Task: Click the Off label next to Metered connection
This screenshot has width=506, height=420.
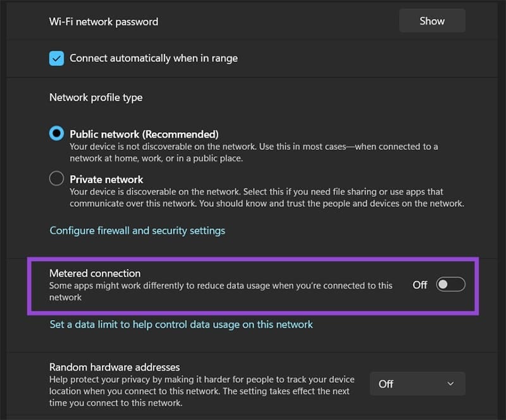Action: pyautogui.click(x=419, y=285)
